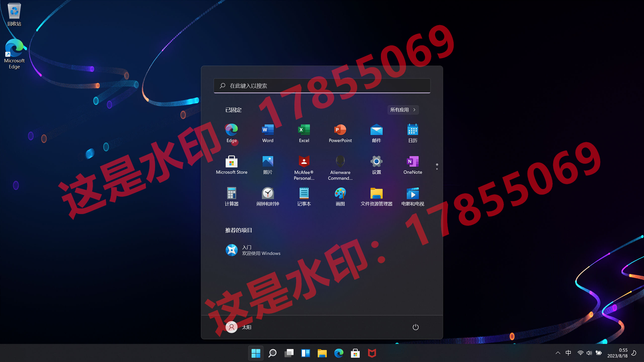Open Widgets panel from the taskbar
This screenshot has height=362, width=644.
(305, 353)
